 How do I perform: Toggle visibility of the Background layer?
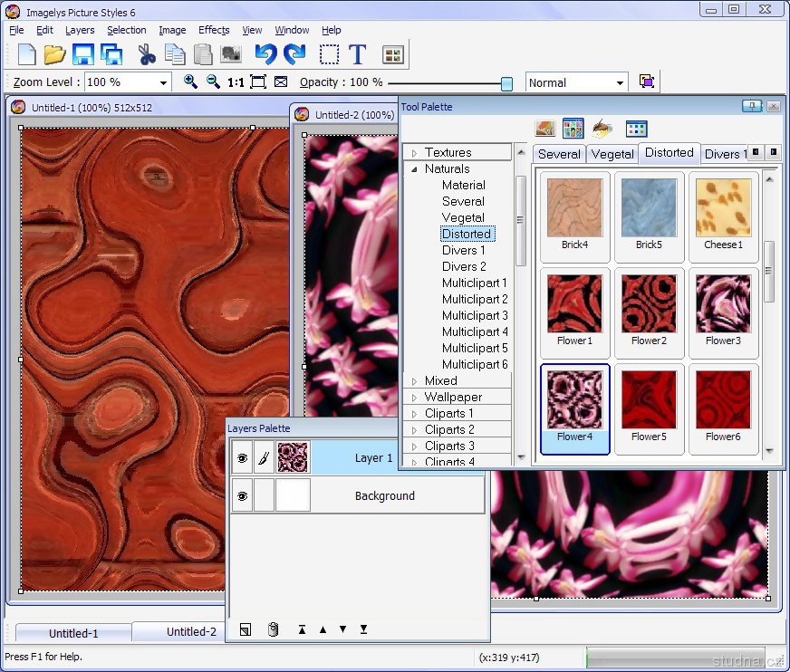tap(242, 496)
